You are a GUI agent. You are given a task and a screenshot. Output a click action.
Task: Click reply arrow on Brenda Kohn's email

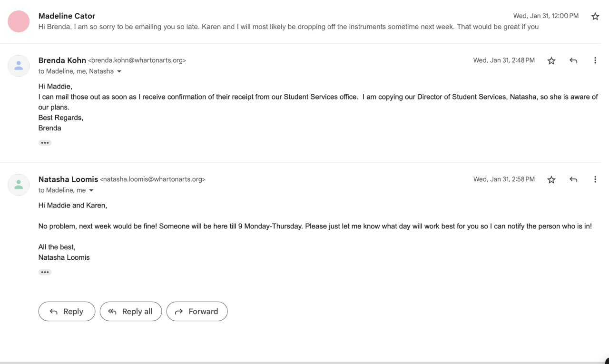click(x=573, y=60)
